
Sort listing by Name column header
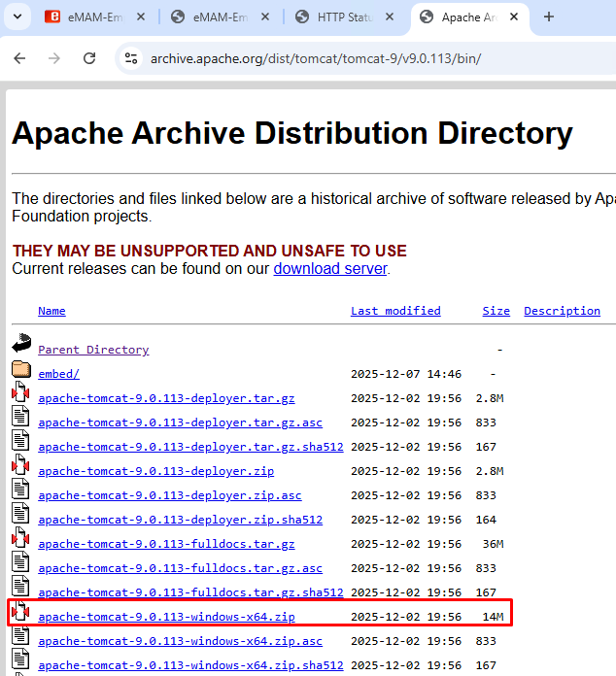click(x=51, y=311)
